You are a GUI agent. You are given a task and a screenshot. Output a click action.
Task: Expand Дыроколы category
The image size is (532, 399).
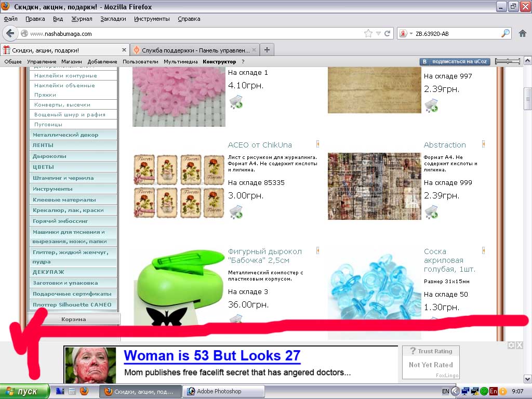pos(74,156)
